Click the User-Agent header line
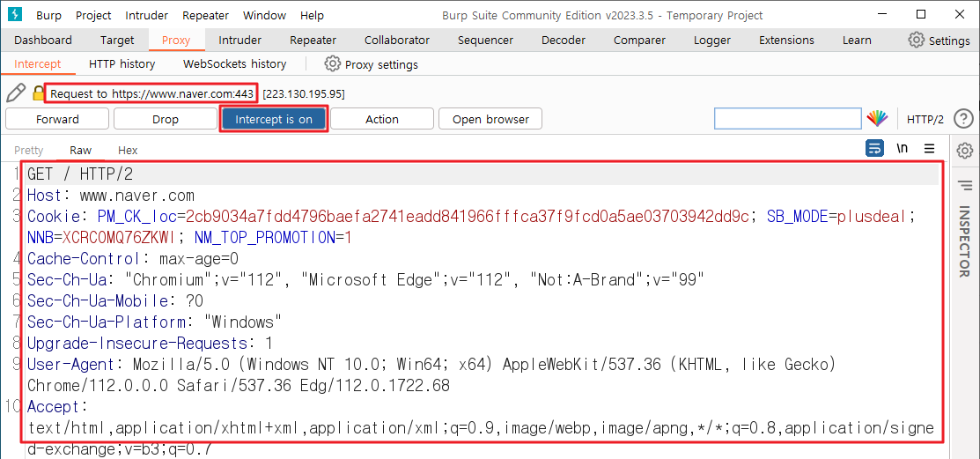The image size is (980, 459). coord(431,374)
